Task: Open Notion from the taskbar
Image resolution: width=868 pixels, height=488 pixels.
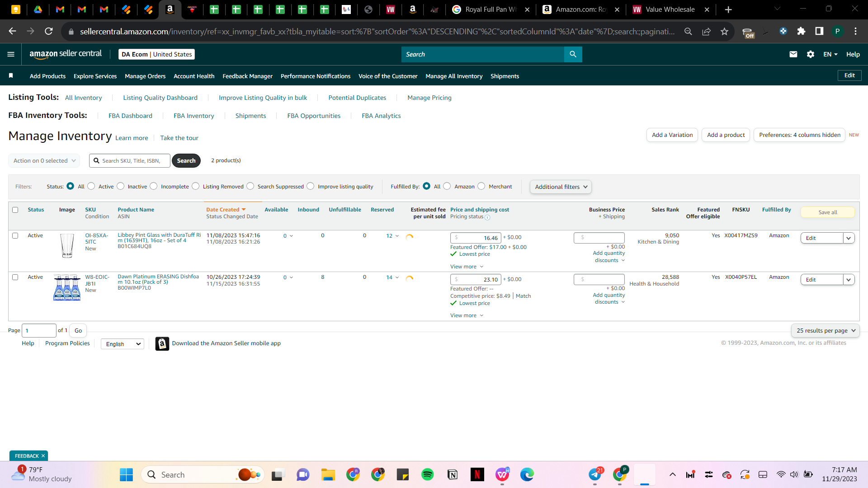Action: coord(452,474)
